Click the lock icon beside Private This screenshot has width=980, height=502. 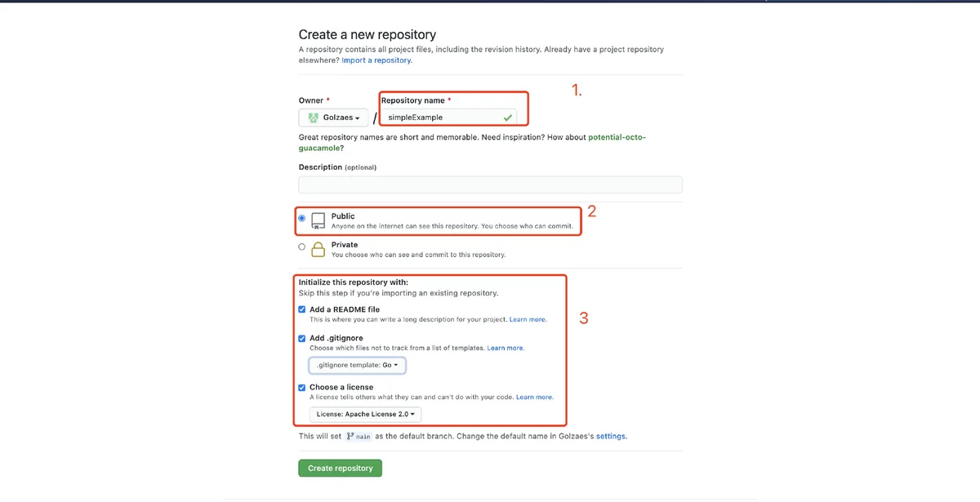318,249
